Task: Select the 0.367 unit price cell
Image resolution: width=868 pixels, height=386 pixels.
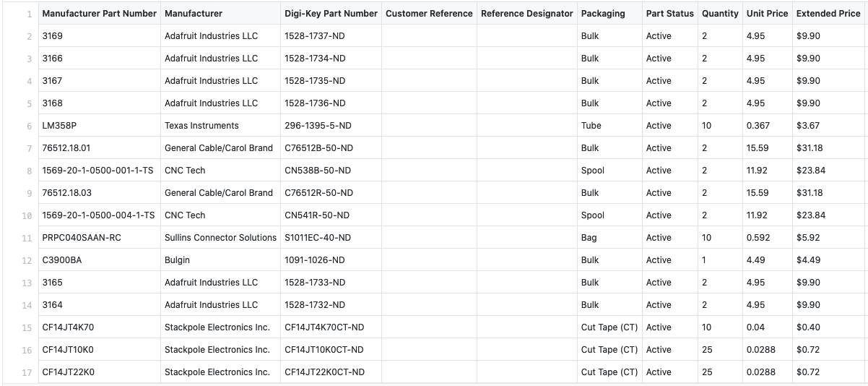Action: click(758, 126)
